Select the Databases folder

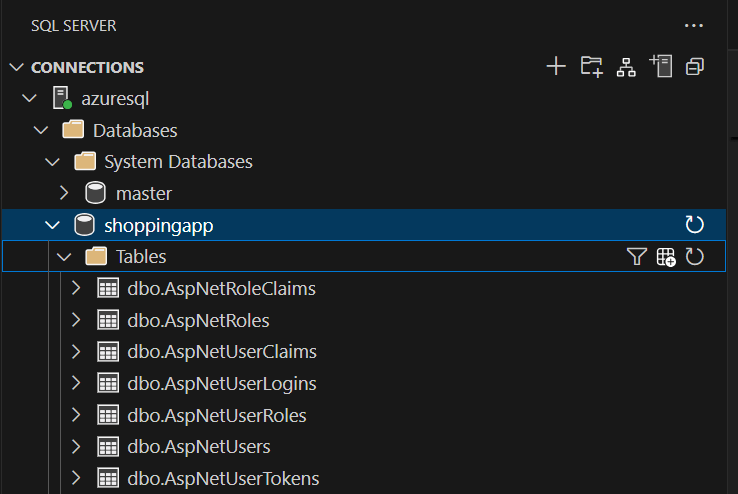click(134, 131)
